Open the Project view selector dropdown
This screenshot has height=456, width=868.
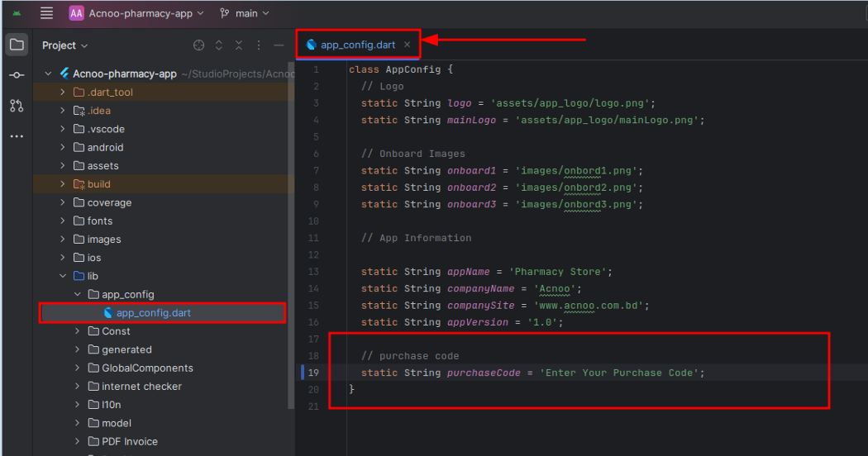65,45
